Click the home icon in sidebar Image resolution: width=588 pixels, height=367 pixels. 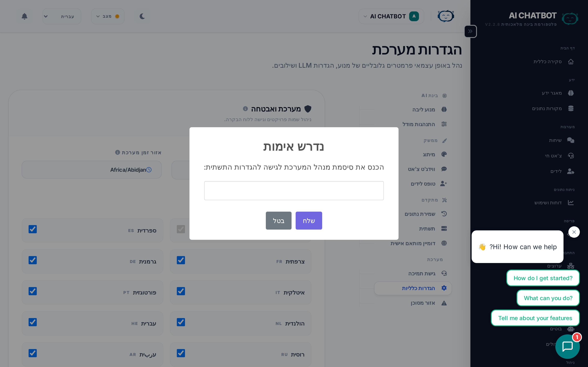[x=571, y=62]
